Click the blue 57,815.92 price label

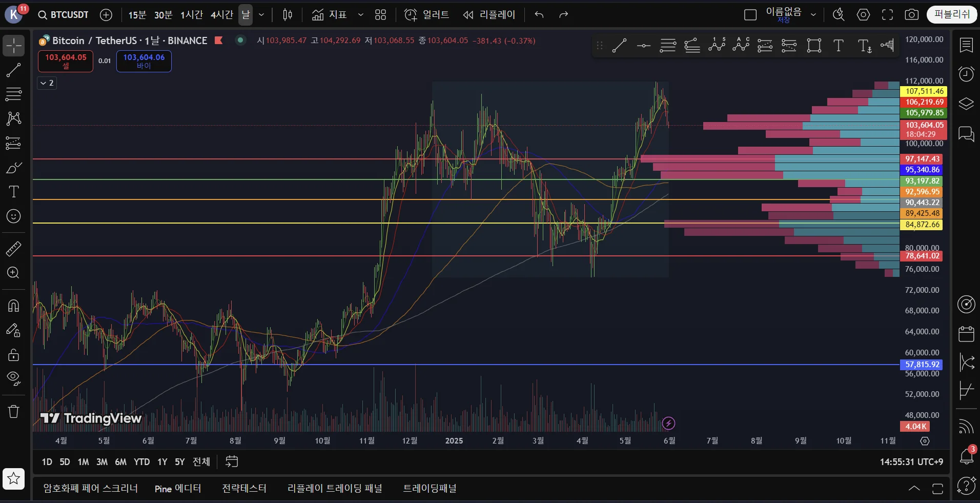tap(922, 365)
